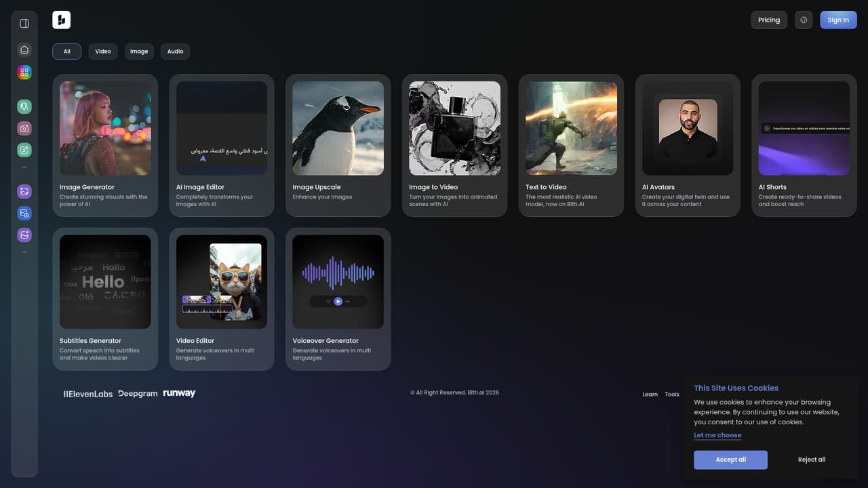Click the Bith.ai logo
This screenshot has width=868, height=488.
coord(61,20)
